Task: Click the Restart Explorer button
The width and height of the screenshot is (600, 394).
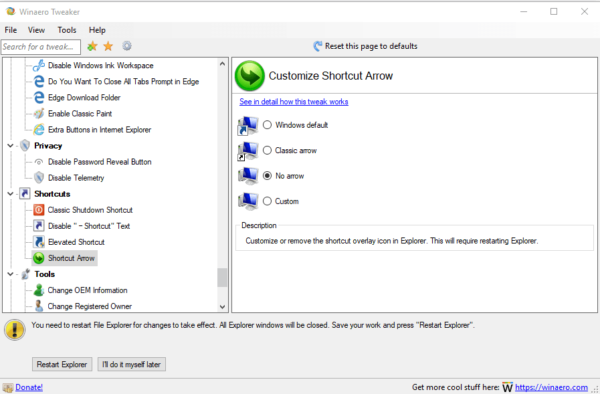Action: 62,364
